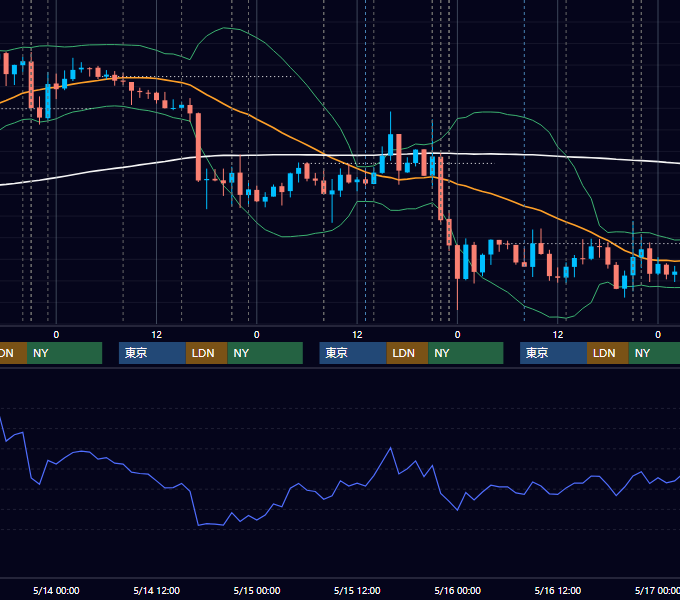The image size is (680, 600).
Task: Click the 東京 session block spanning 5/15 12:00
Action: (353, 353)
